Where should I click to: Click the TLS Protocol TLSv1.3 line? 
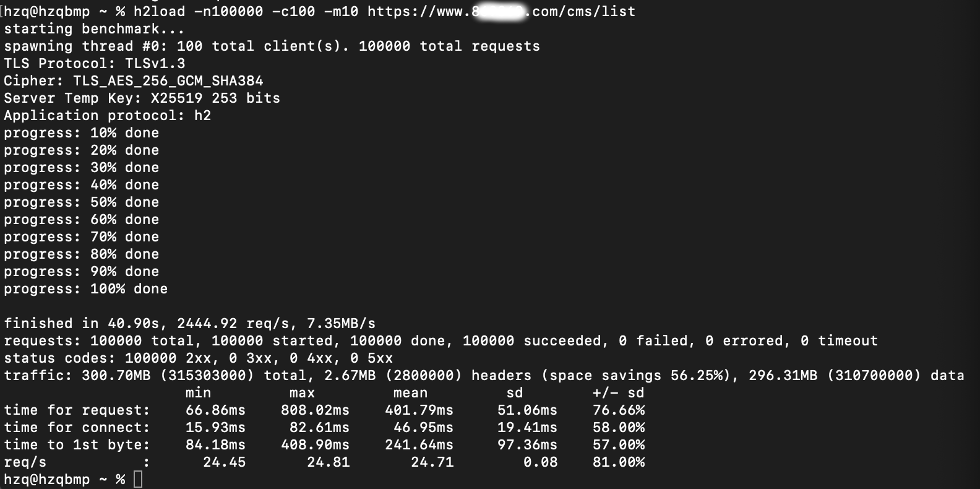94,64
